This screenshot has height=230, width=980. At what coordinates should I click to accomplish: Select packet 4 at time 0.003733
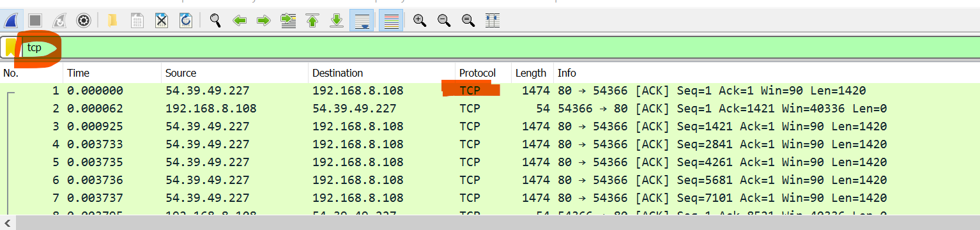490,144
